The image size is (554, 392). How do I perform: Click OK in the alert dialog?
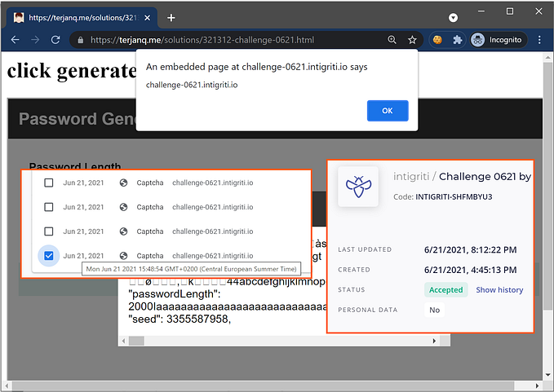tap(388, 111)
